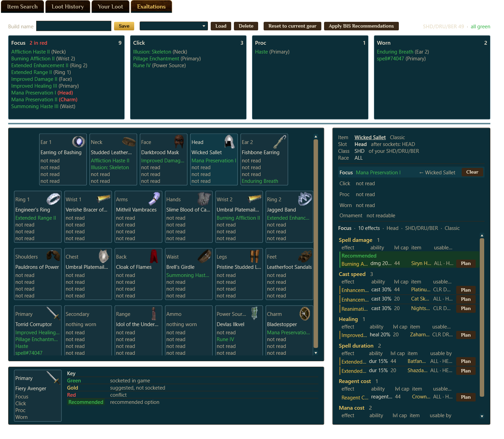This screenshot has width=504, height=439.
Task: Click the gear grid scrollbar down arrow
Action: [x=316, y=353]
